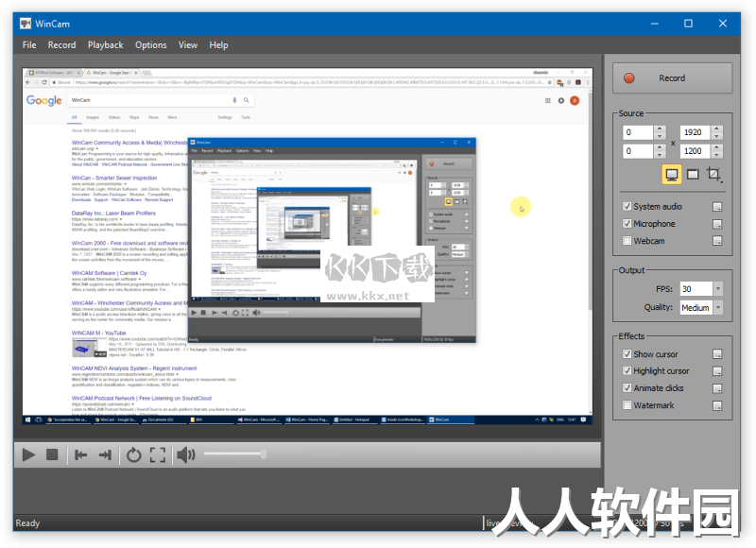Click the source height field 1200

coord(696,151)
